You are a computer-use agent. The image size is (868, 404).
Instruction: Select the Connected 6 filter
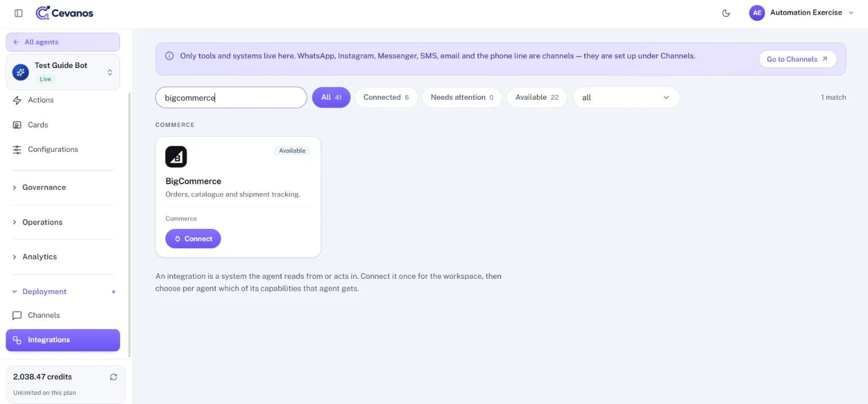[x=386, y=97]
